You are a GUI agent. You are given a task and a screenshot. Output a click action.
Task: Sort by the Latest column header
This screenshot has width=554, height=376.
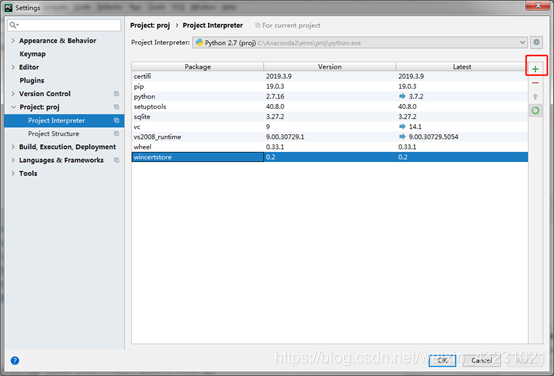pos(462,66)
